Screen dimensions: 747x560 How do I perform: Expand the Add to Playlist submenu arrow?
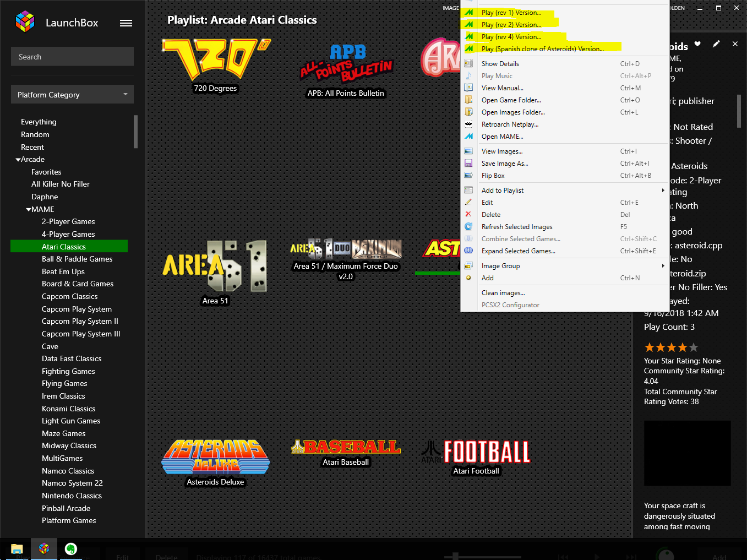click(663, 190)
